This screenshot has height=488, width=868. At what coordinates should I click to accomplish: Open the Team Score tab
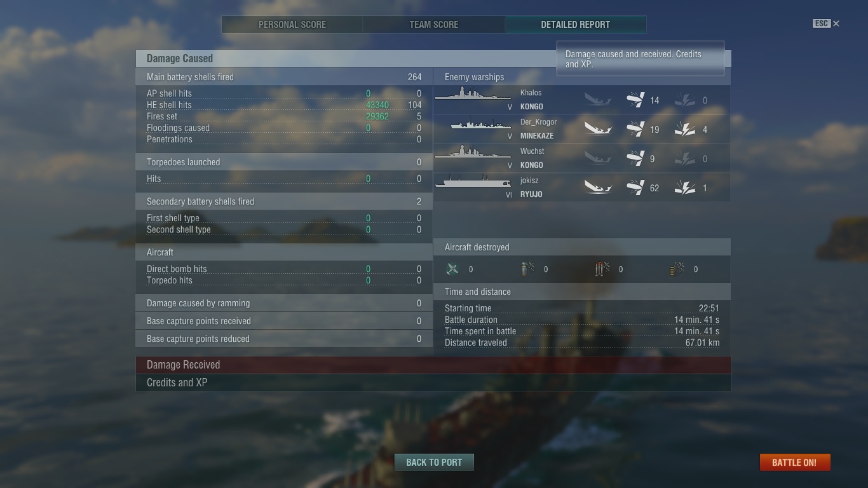(434, 25)
